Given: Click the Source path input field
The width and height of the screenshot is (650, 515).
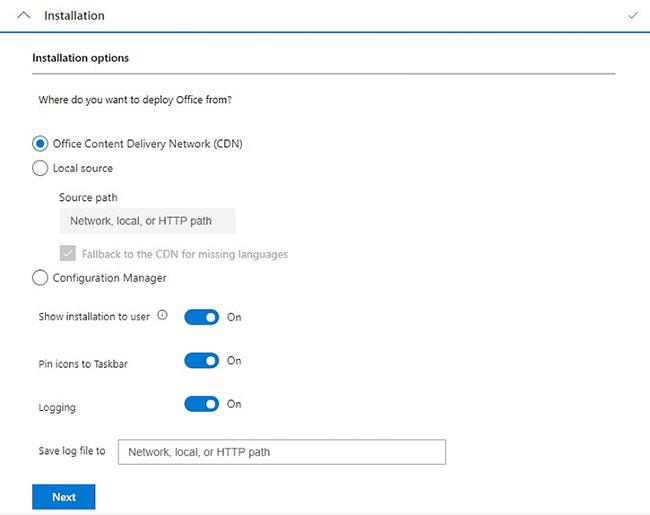Looking at the screenshot, I should 148,221.
